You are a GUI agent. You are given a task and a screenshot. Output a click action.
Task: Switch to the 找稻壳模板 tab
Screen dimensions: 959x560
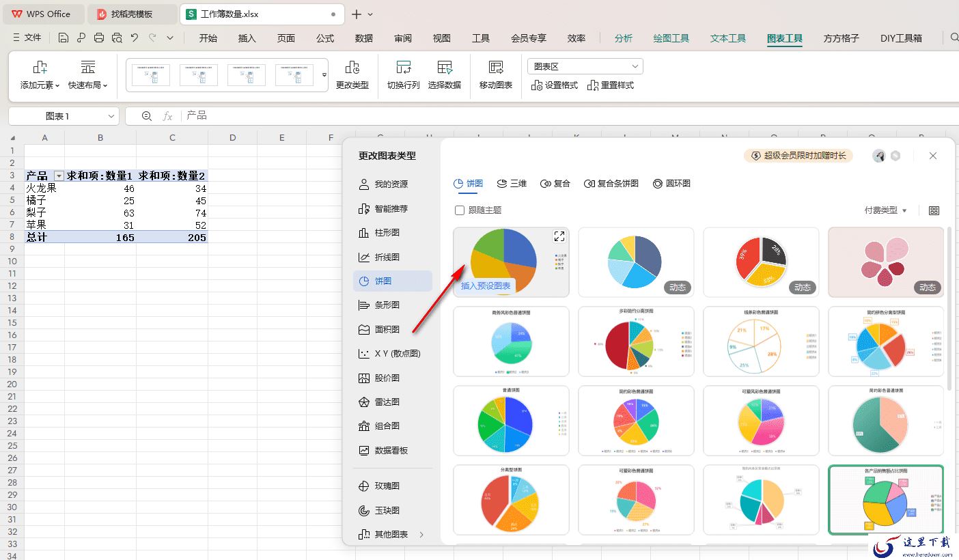(131, 14)
